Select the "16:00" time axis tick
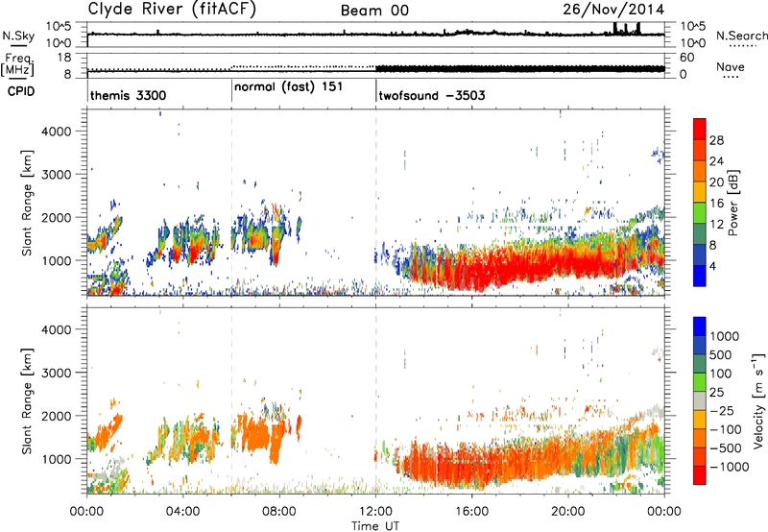This screenshot has height=532, width=768. tap(471, 512)
